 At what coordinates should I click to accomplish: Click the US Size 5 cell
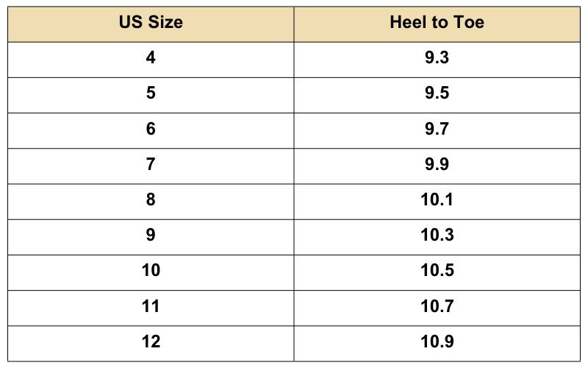[x=151, y=93]
